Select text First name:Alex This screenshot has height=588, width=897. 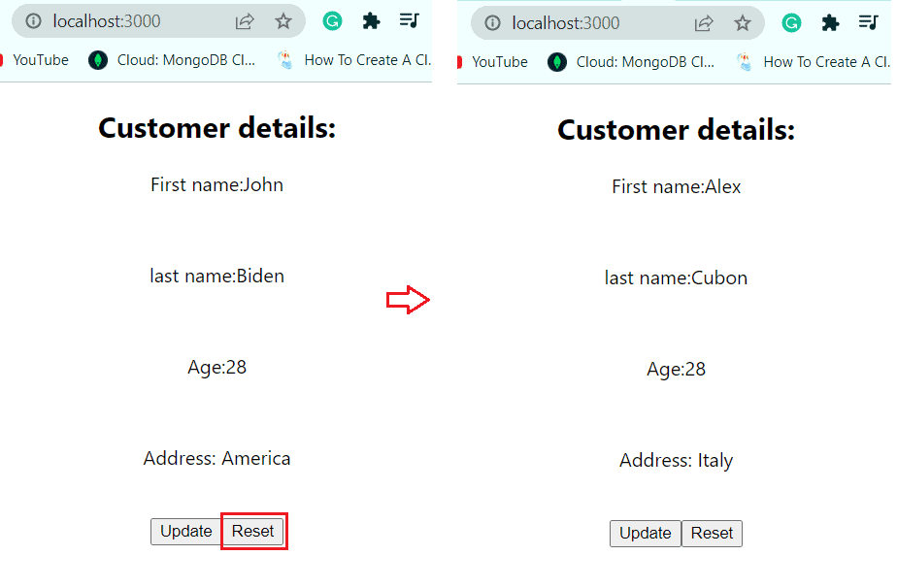pyautogui.click(x=677, y=186)
